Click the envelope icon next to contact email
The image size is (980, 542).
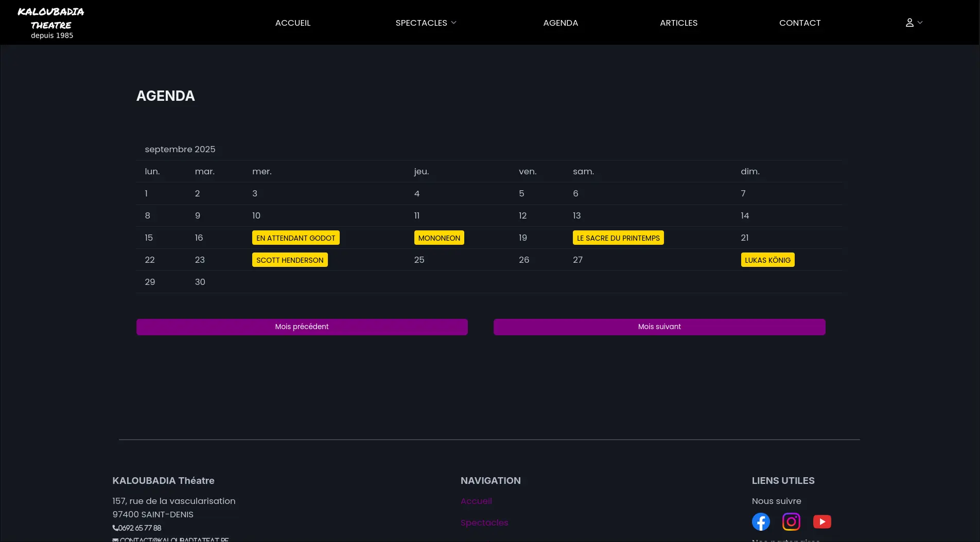(x=115, y=539)
